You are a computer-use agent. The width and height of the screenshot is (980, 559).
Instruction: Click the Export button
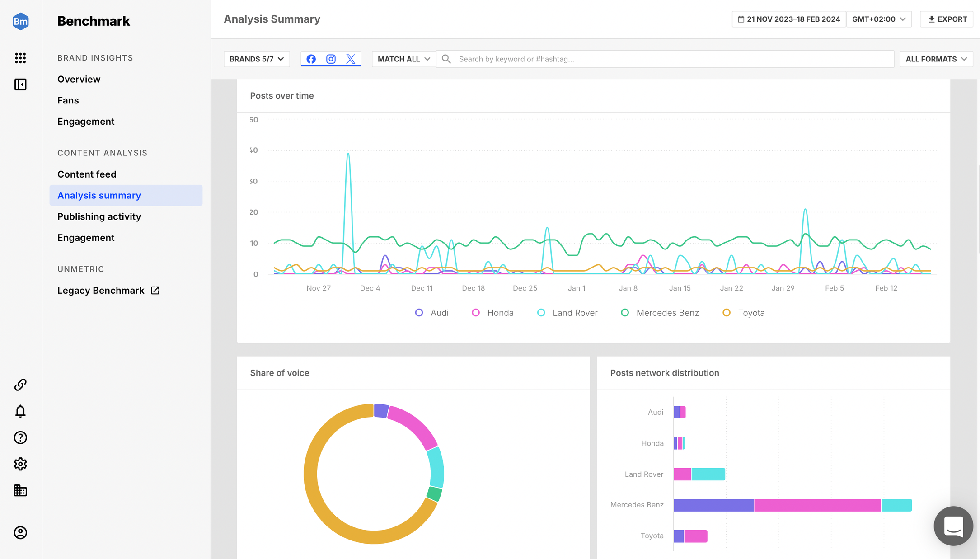(947, 19)
